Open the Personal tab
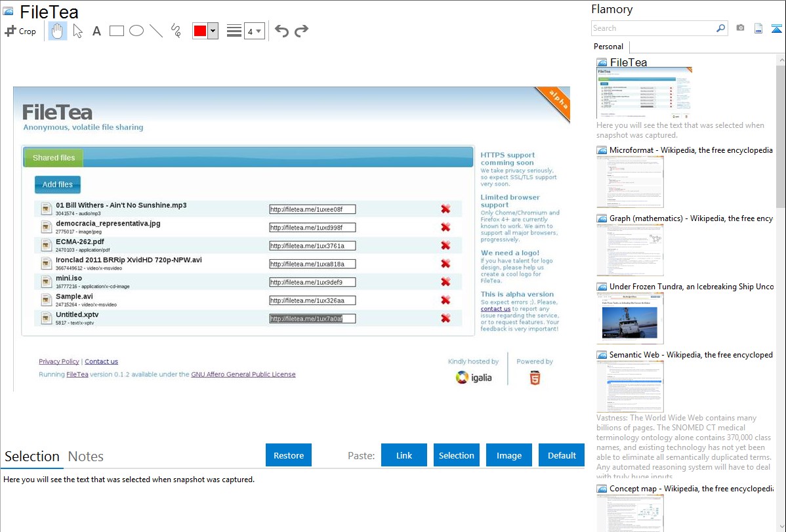Screen dimensions: 786x532 [x=608, y=47]
